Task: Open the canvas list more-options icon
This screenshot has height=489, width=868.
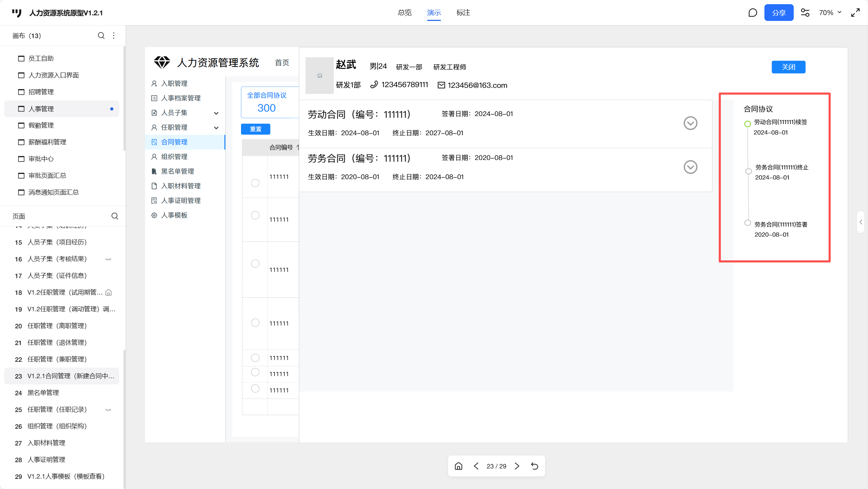Action: coord(114,36)
